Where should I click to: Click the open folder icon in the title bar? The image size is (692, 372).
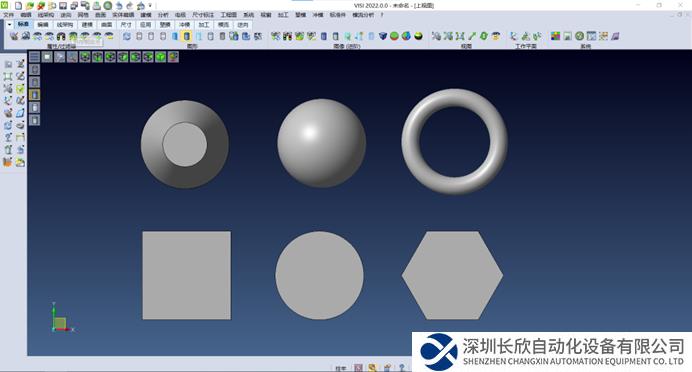pyautogui.click(x=30, y=6)
